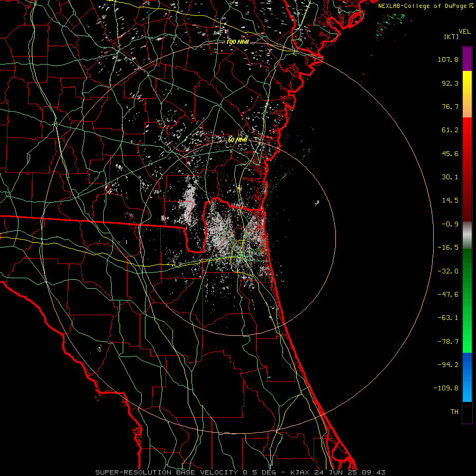Click the -16.5 value on velocity scale

(x=448, y=248)
